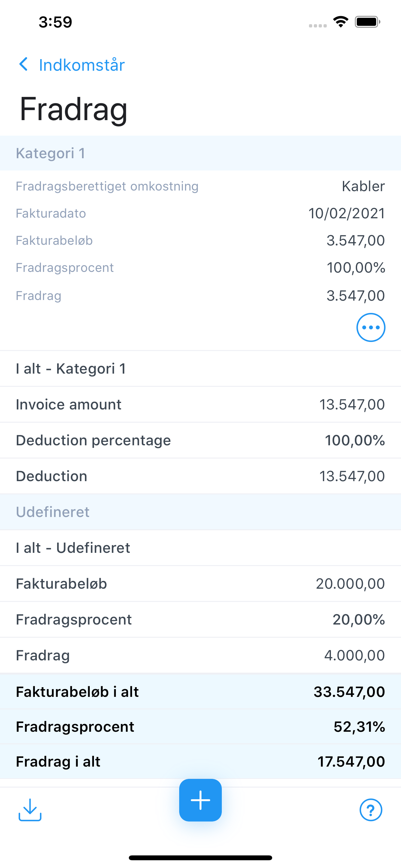This screenshot has width=401, height=868.
Task: Select the Kategori 1 section header
Action: (200, 153)
